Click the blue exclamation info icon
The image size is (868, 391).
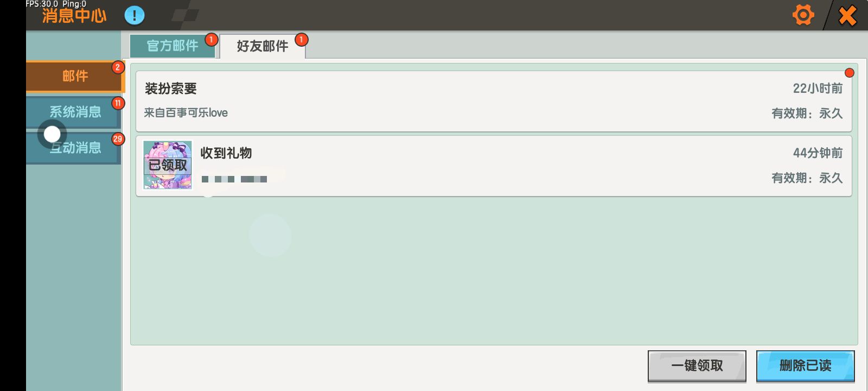(135, 15)
